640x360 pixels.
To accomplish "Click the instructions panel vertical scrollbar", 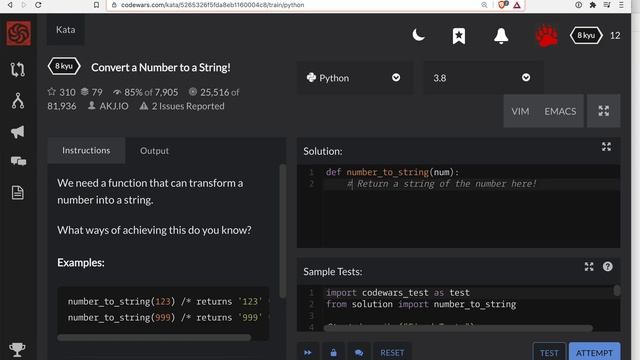I will (x=282, y=231).
